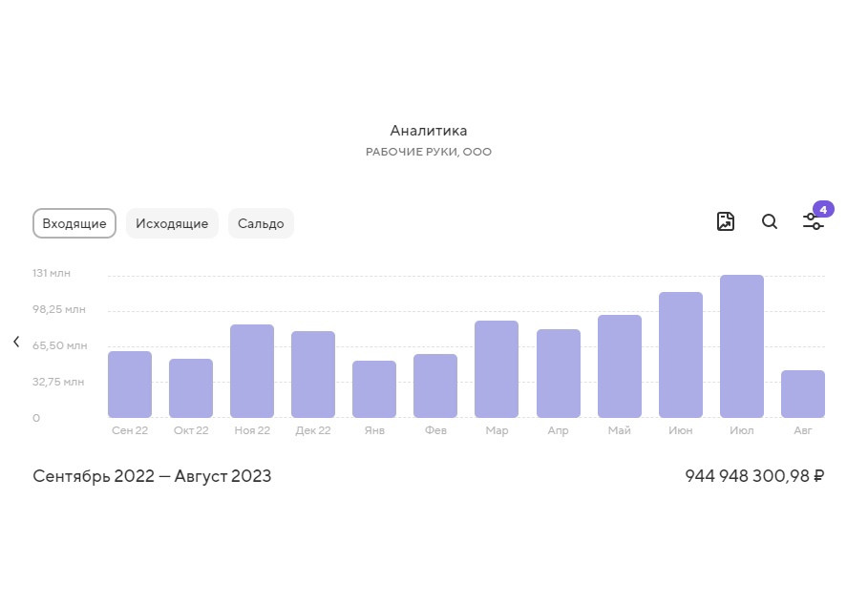Click the Июл bar in the chart

pyautogui.click(x=741, y=346)
